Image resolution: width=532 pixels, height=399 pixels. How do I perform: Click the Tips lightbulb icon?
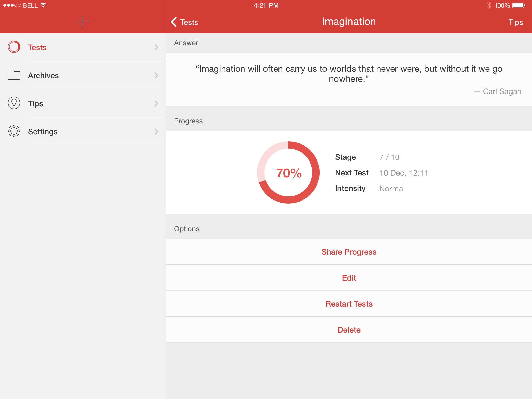click(x=14, y=103)
